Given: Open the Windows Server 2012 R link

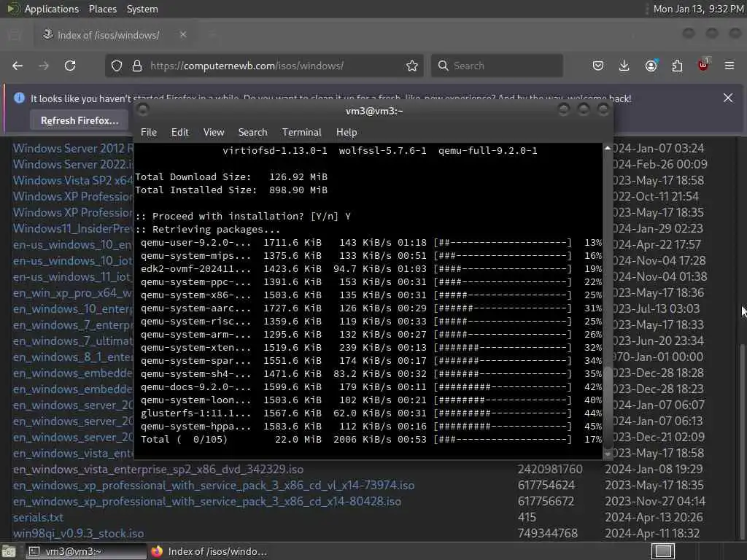Looking at the screenshot, I should 74,149.
